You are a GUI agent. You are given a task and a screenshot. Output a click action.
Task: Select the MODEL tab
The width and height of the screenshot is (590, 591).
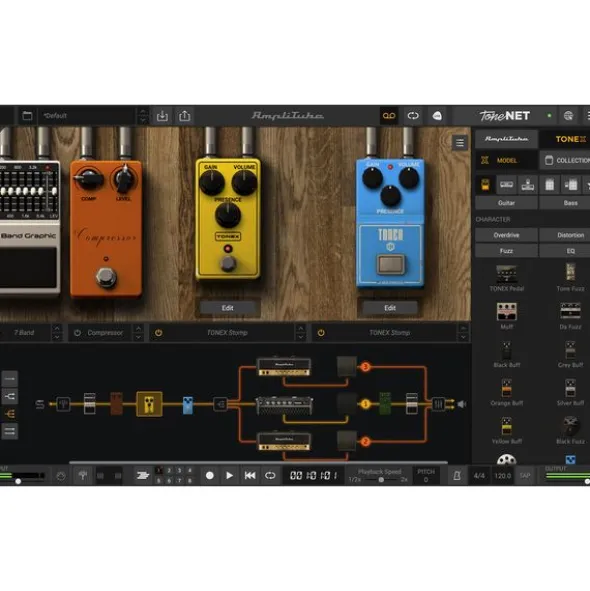pyautogui.click(x=506, y=161)
